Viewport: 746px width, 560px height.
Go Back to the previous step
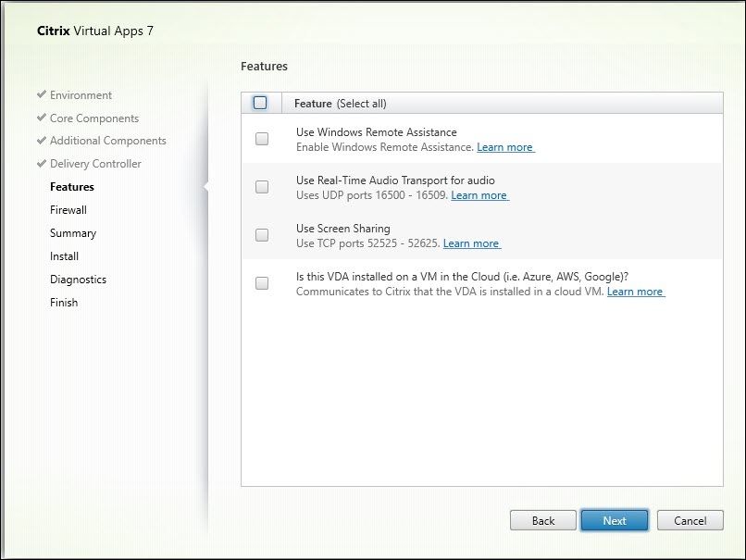543,520
